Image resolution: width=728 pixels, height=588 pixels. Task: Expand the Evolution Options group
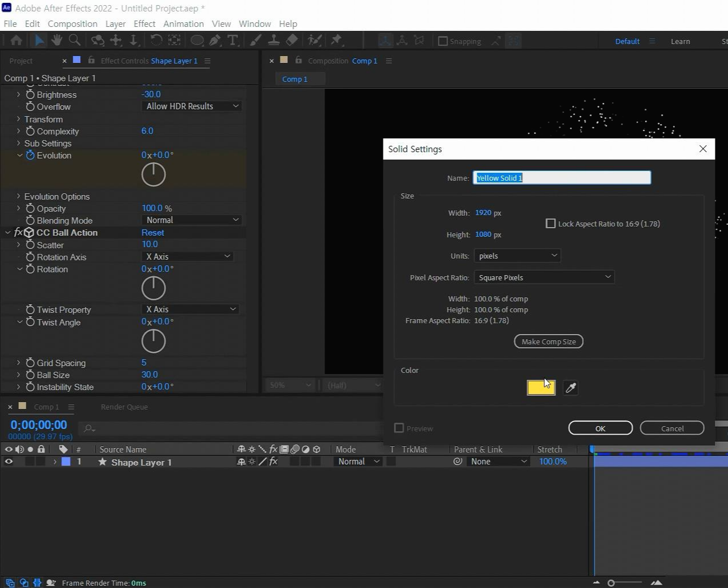pos(18,196)
